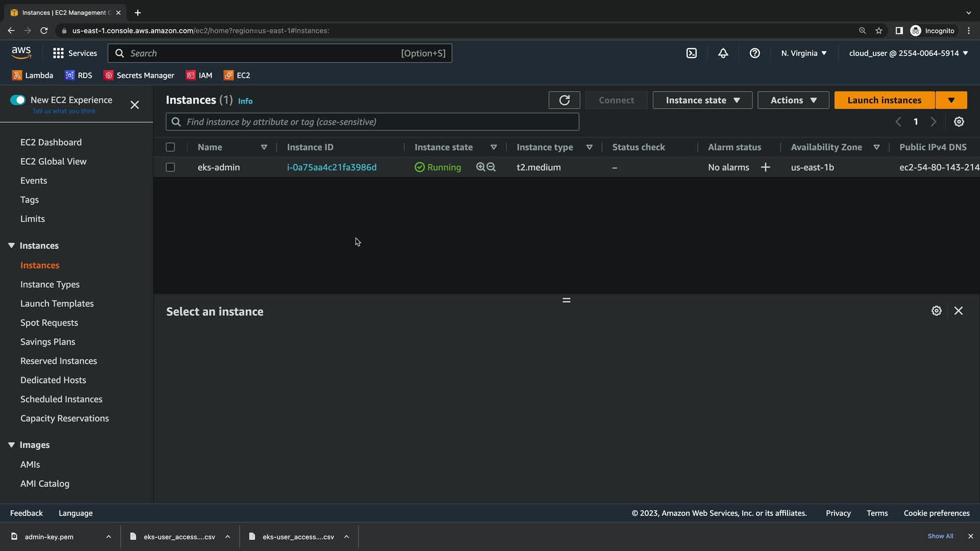This screenshot has width=980, height=551.
Task: Open the N. Virginia region selector
Action: coord(804,53)
